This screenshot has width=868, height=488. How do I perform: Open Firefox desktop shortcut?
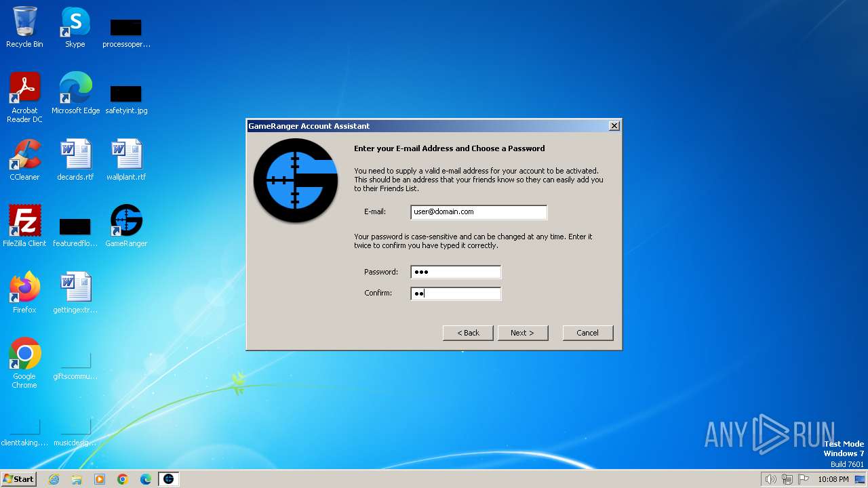point(24,293)
